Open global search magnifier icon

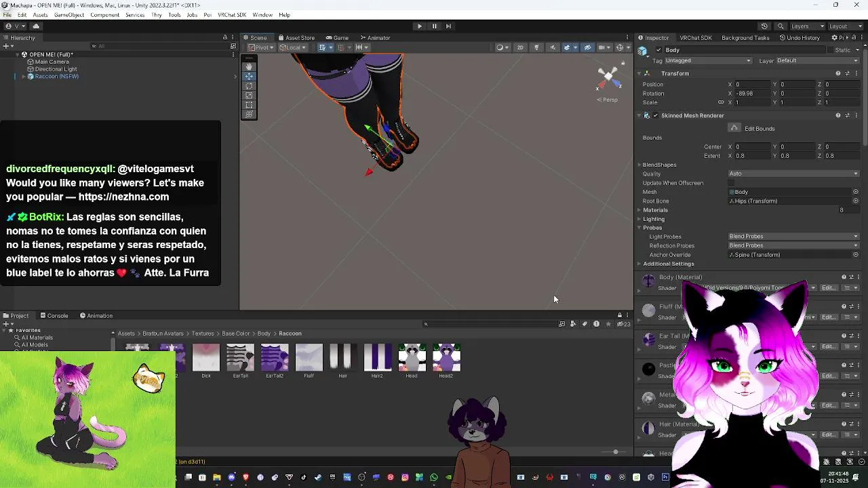coord(781,26)
